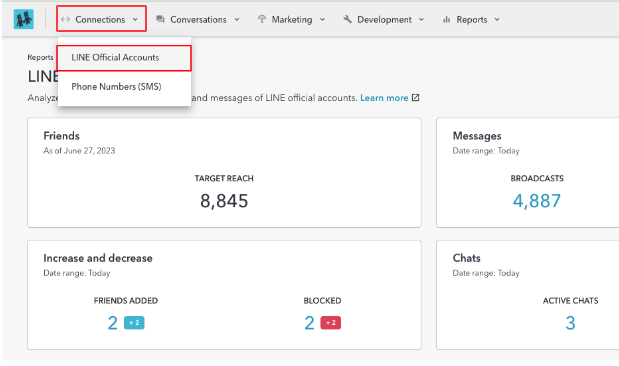The width and height of the screenshot is (619, 366).
Task: Click the external link icon beside Learn more
Action: [x=415, y=98]
